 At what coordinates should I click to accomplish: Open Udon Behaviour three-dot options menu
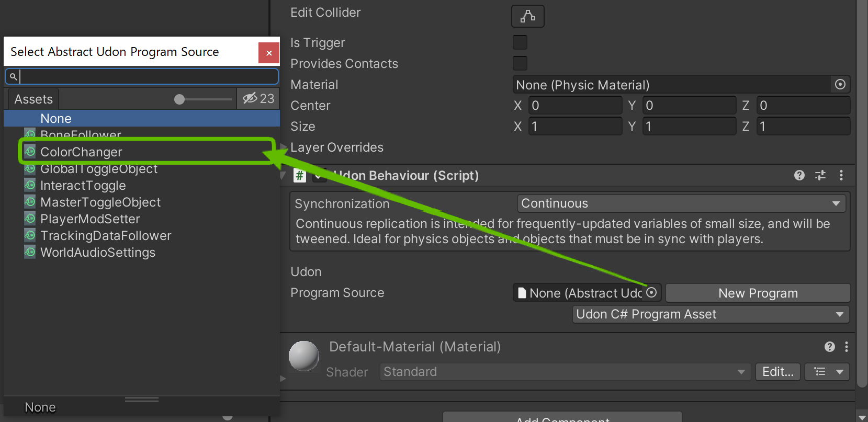(841, 175)
